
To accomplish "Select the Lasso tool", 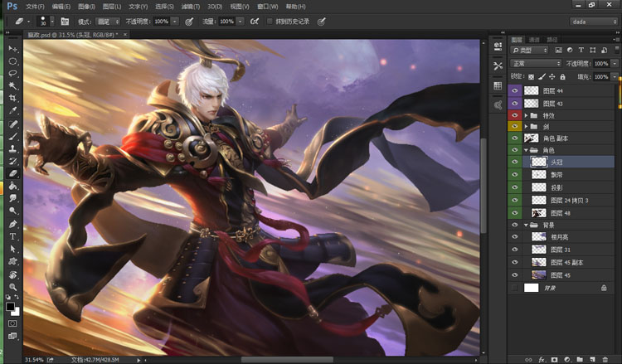I will tap(12, 73).
